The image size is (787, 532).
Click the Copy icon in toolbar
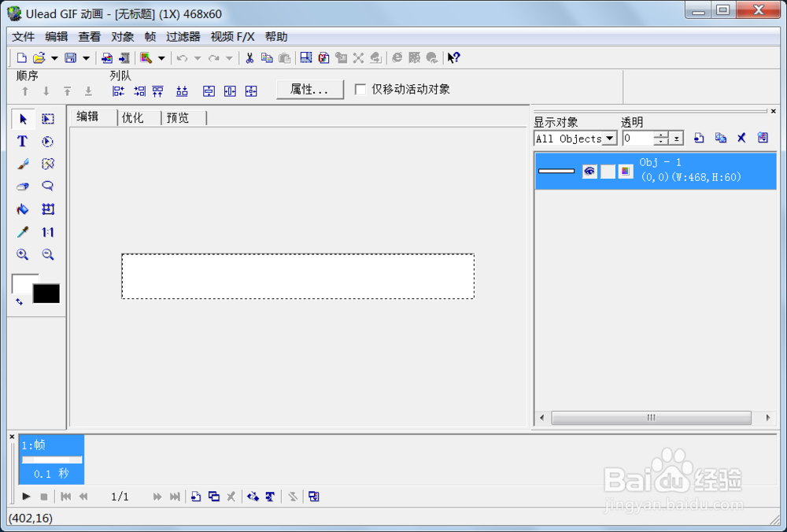(x=267, y=58)
